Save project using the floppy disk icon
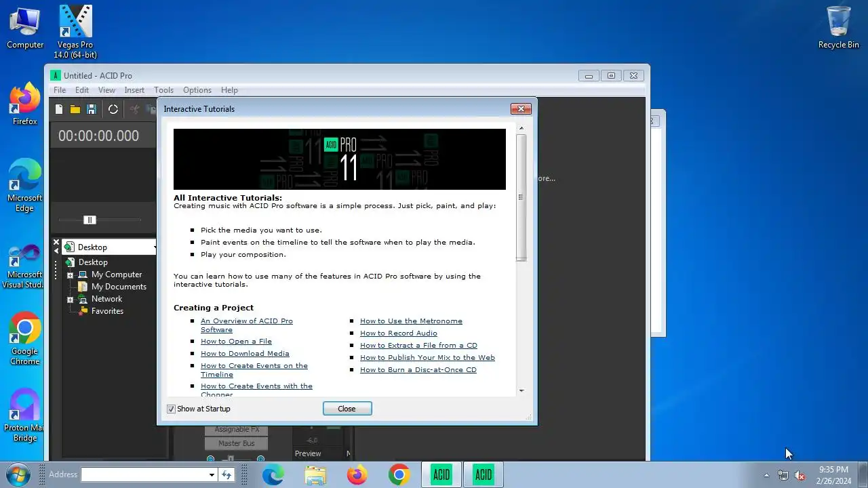Viewport: 868px width, 488px height. click(92, 109)
